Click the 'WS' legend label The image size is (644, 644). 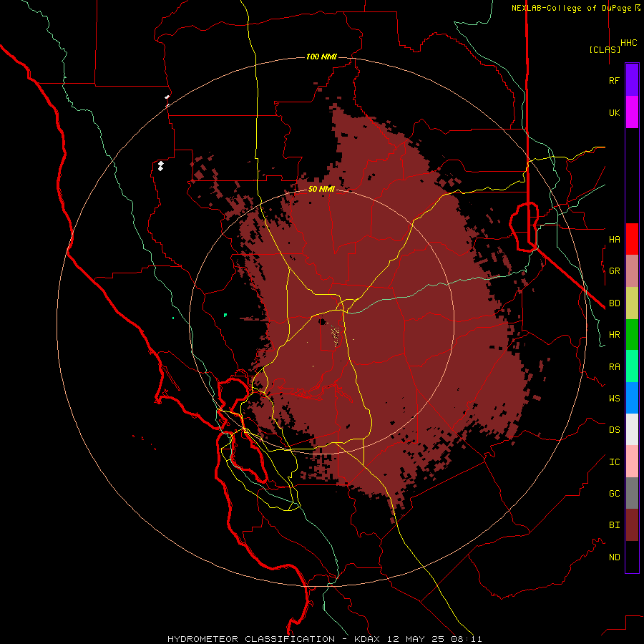(615, 399)
